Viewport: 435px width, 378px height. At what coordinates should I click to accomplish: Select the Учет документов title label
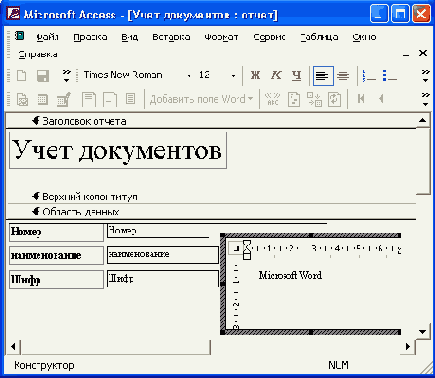[118, 150]
